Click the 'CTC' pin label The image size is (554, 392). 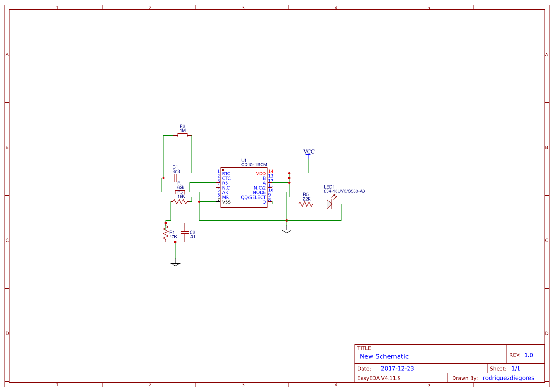point(226,179)
